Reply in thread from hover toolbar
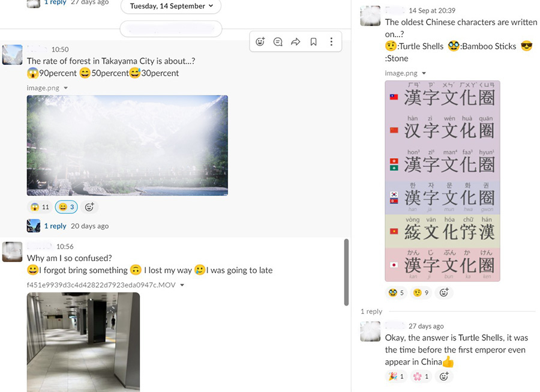540x392 pixels. pyautogui.click(x=278, y=42)
